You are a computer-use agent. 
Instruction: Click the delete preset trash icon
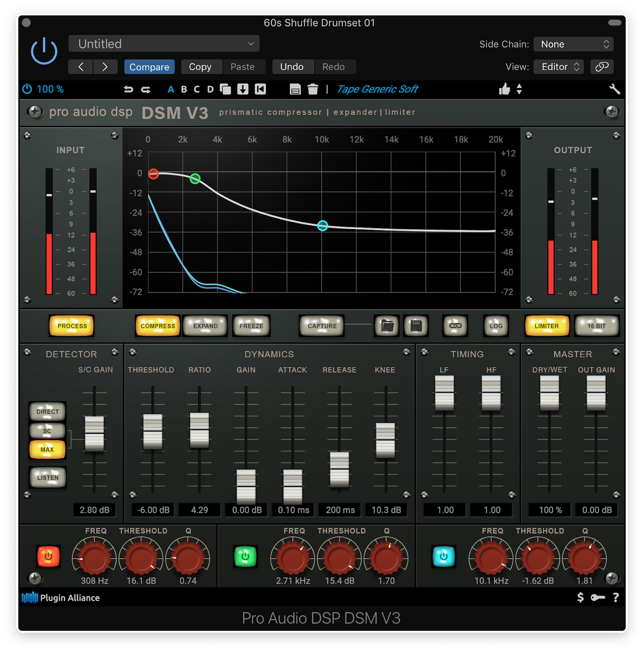313,89
